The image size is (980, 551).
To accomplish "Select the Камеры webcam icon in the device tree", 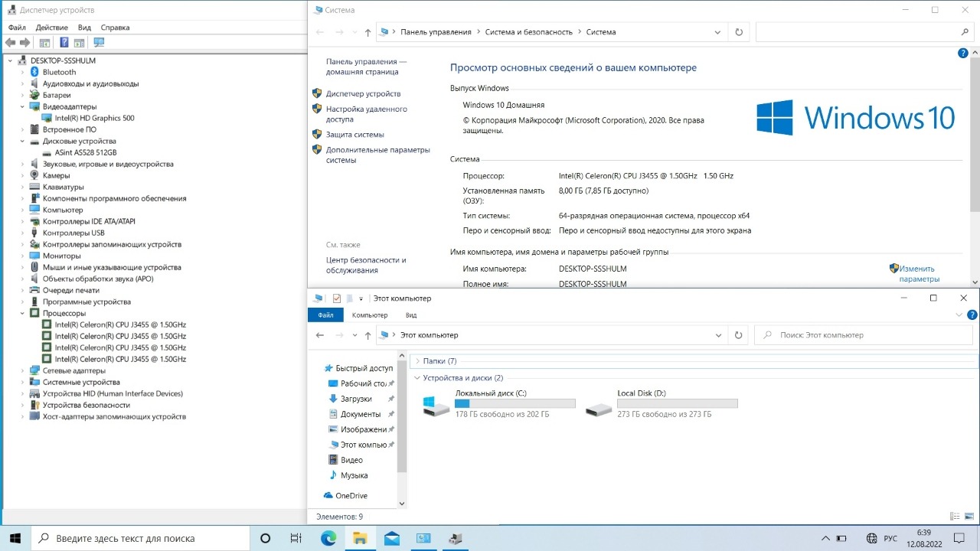I will pos(34,175).
